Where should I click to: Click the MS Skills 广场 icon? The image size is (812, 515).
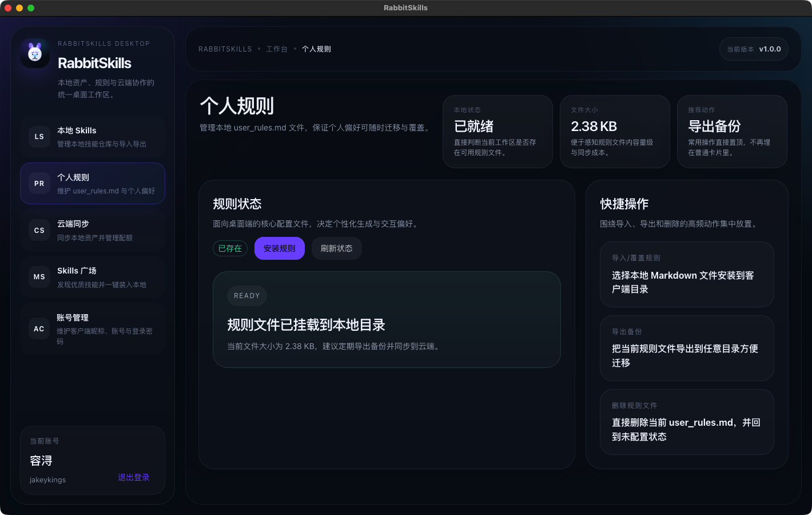39,277
